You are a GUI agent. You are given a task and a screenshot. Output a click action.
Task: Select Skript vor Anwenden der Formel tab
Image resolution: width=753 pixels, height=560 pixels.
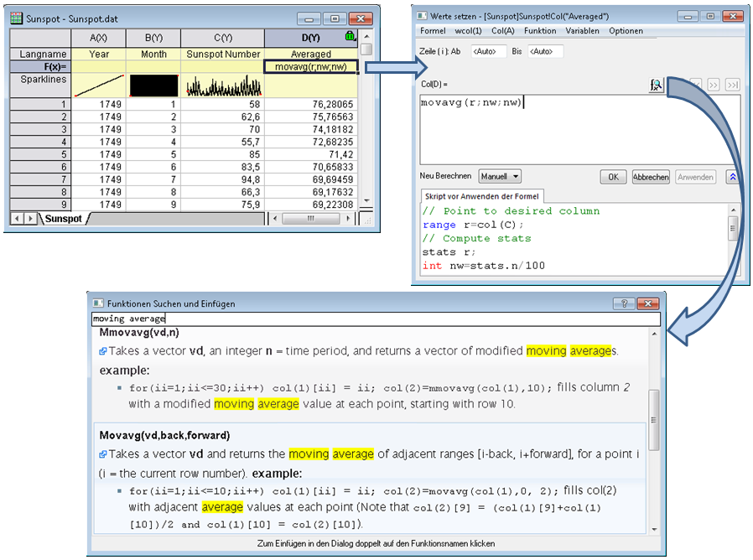coord(481,196)
